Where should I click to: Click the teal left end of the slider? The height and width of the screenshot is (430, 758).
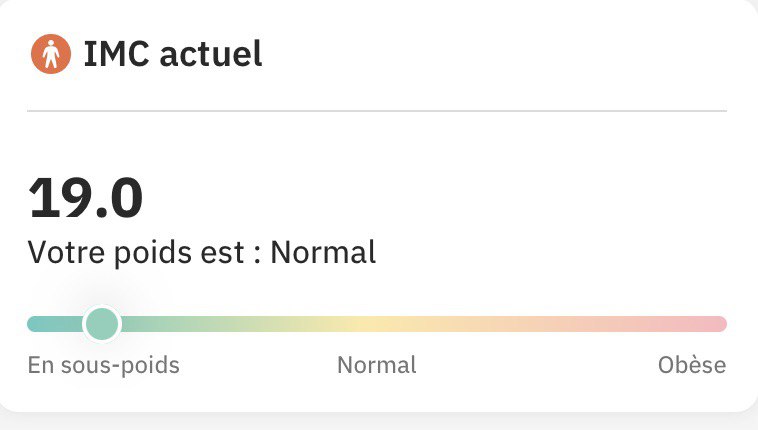48,324
